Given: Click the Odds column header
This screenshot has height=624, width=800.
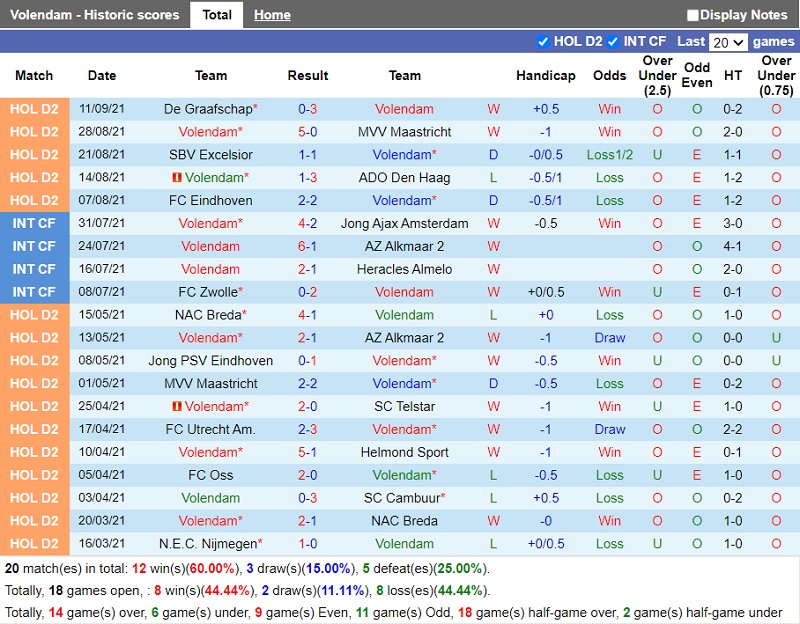Looking at the screenshot, I should point(610,76).
